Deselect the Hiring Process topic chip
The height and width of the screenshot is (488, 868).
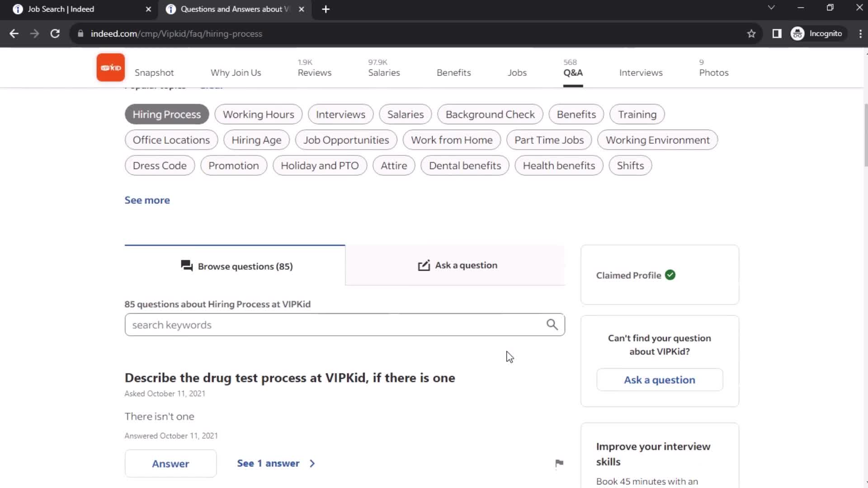(x=167, y=114)
